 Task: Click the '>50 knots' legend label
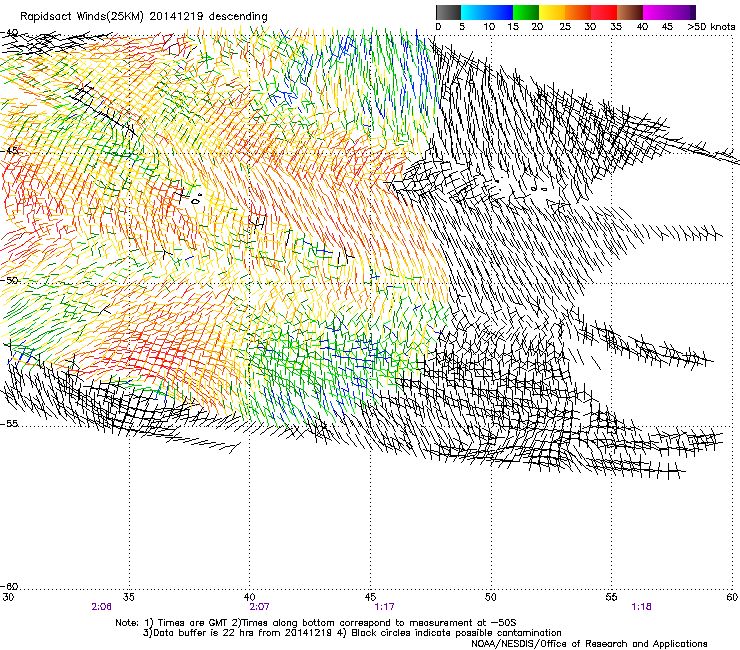pos(711,27)
